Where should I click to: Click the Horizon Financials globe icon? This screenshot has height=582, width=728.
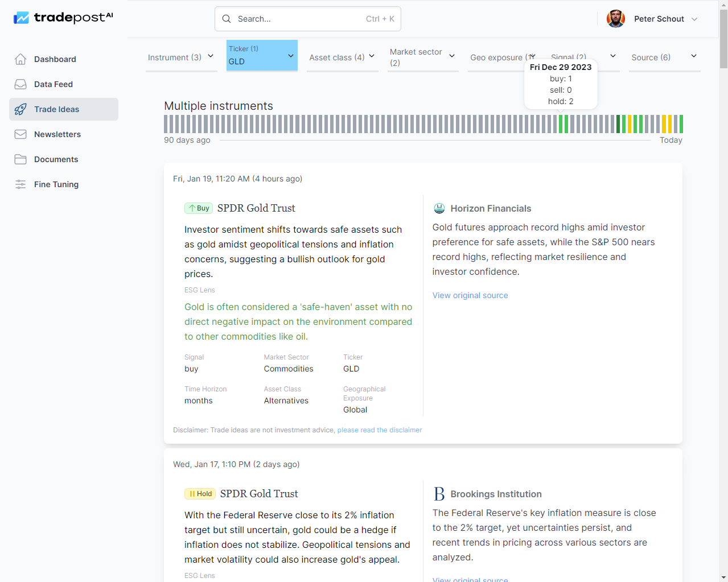pos(439,208)
